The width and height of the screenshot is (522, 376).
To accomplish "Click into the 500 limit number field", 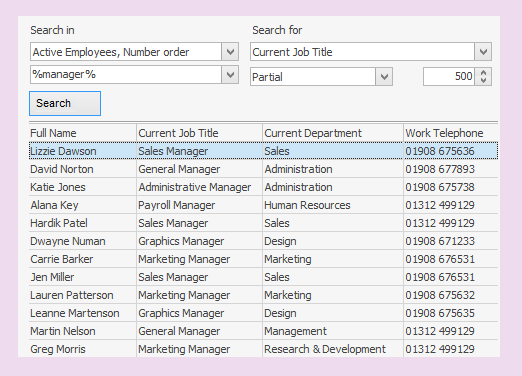I will pyautogui.click(x=449, y=77).
